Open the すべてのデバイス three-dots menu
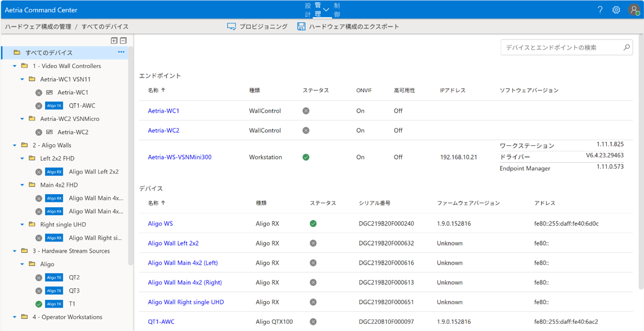Image resolution: width=644 pixels, height=331 pixels. tap(121, 52)
